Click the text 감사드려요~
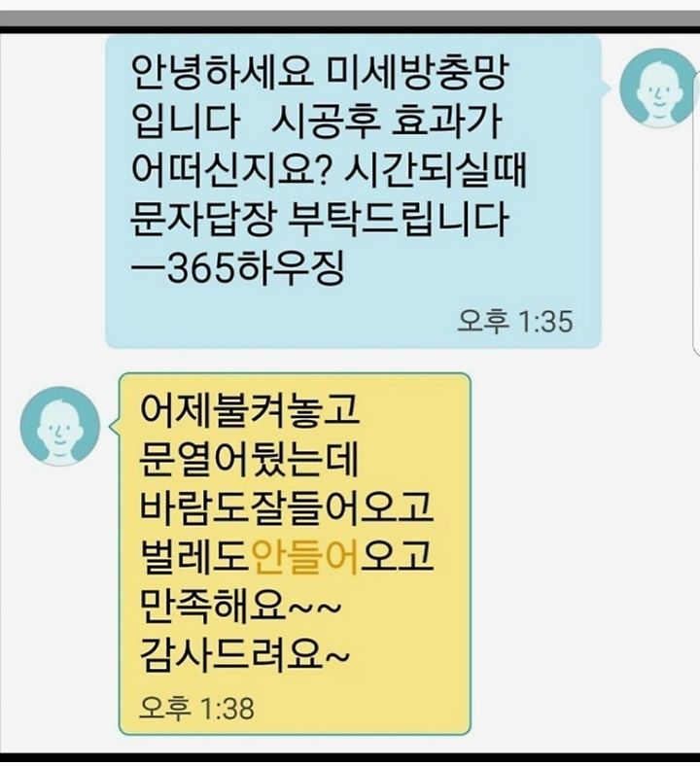Image resolution: width=700 pixels, height=766 pixels. [x=245, y=656]
